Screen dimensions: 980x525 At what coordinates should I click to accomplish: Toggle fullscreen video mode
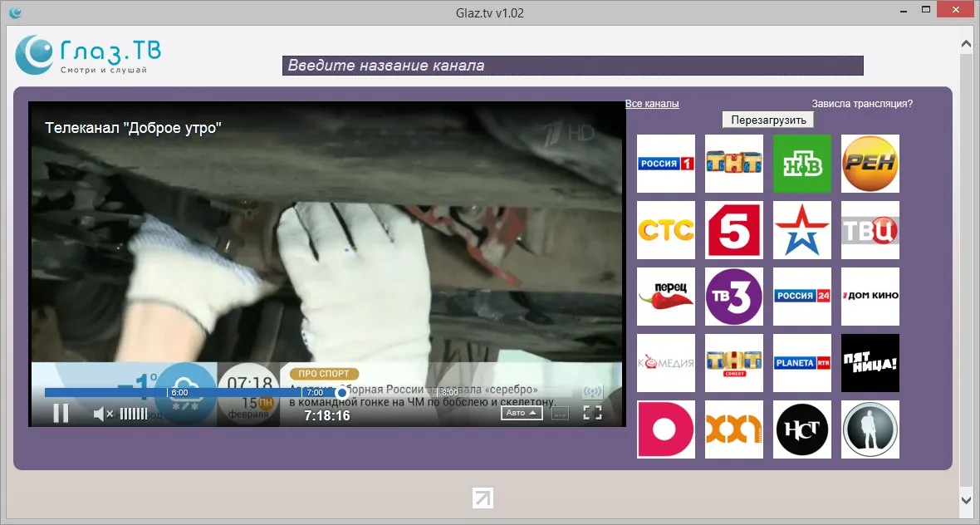click(x=592, y=413)
